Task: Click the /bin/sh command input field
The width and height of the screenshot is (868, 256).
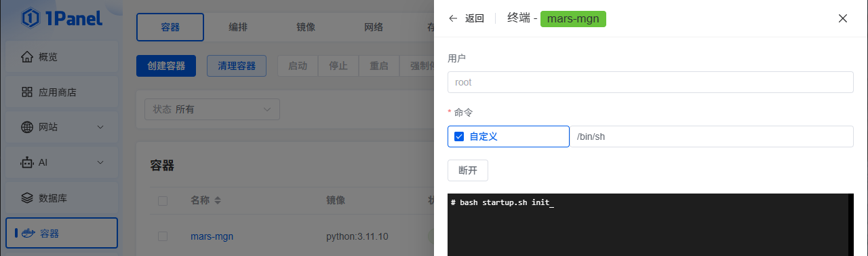Action: (x=711, y=136)
